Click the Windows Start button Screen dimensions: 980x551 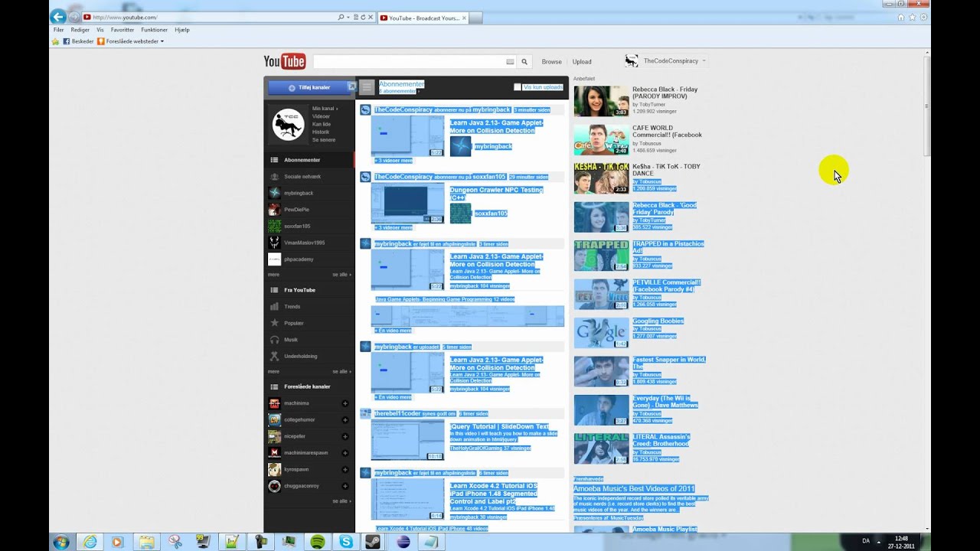coord(61,542)
